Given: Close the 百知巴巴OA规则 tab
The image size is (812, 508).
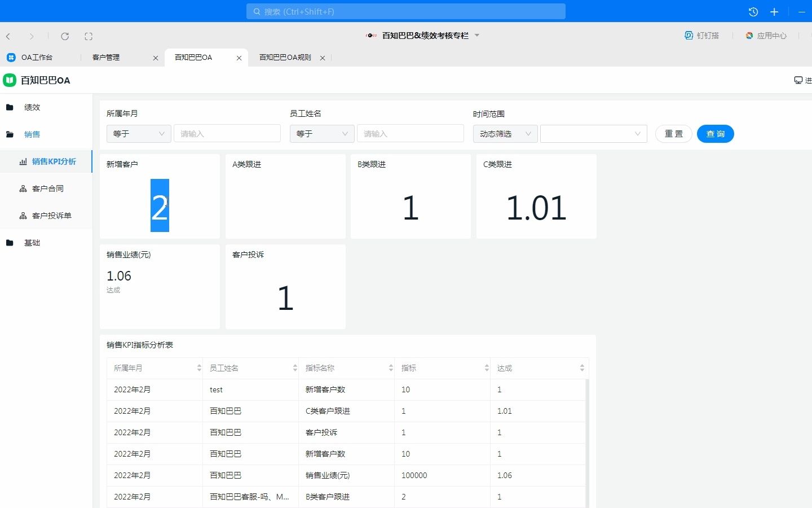Looking at the screenshot, I should [x=323, y=58].
